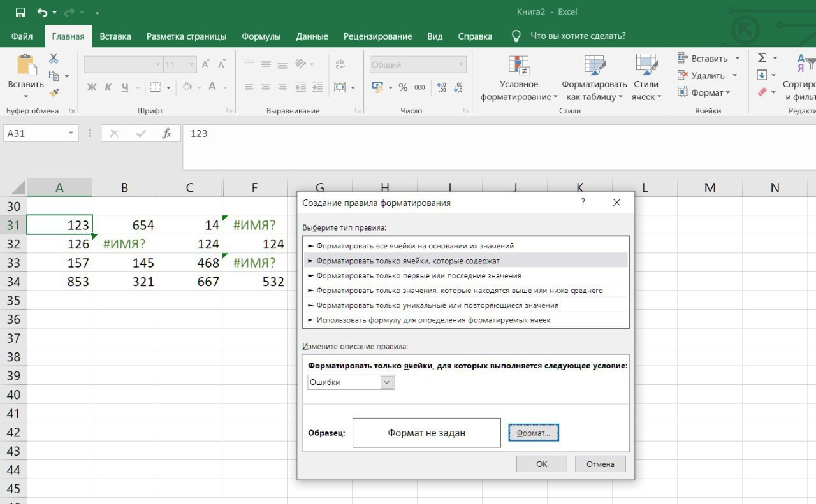Expand the Общий number format dropdown
The width and height of the screenshot is (816, 504).
click(x=461, y=65)
